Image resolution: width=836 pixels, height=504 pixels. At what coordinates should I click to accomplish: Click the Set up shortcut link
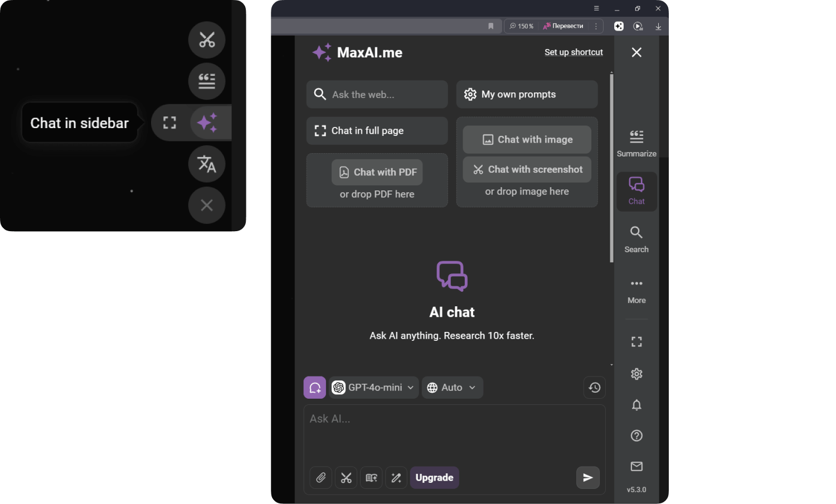coord(573,52)
